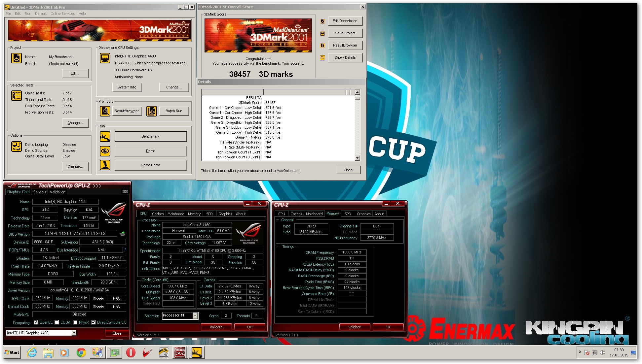
Task: Click the Close button in GPU-Z
Action: 117,333
